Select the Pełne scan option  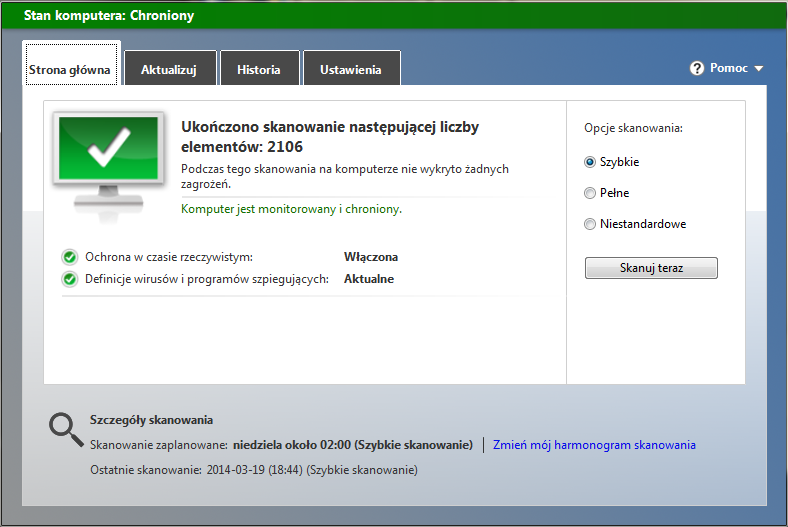point(589,193)
